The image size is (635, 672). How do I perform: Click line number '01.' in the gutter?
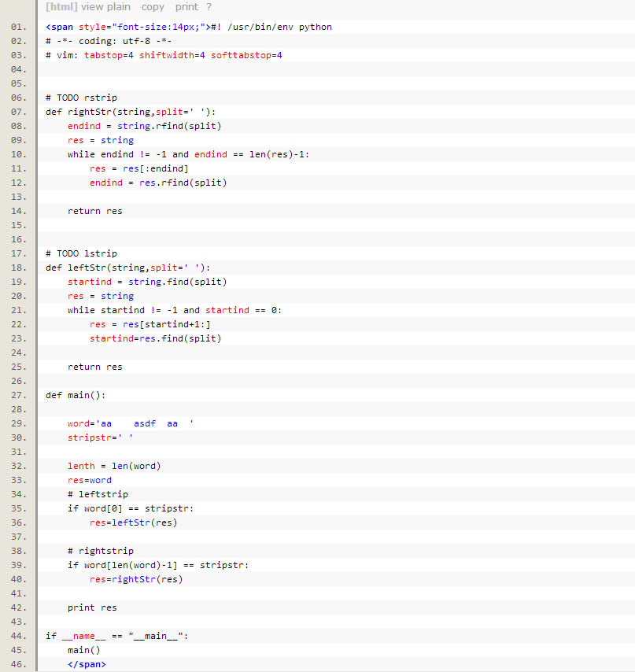tap(19, 27)
